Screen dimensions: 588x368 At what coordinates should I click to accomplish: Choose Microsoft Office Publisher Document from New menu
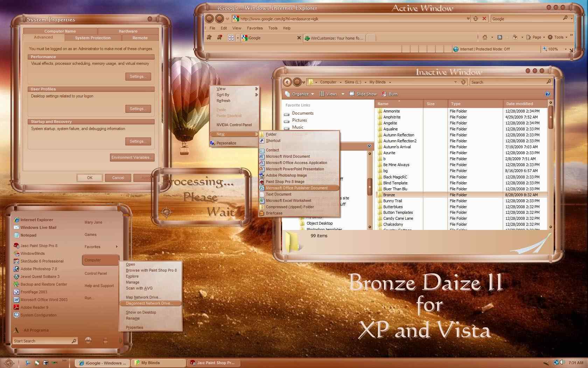[299, 188]
